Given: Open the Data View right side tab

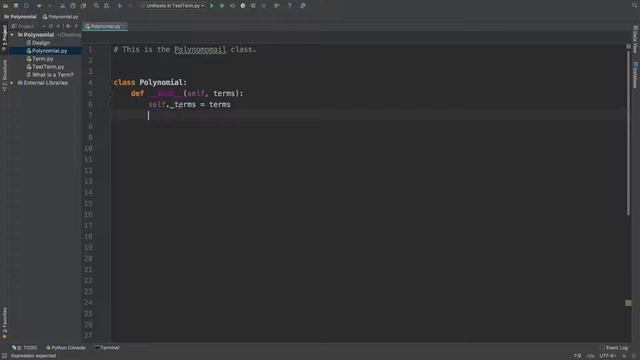Looking at the screenshot, I should coord(636,39).
